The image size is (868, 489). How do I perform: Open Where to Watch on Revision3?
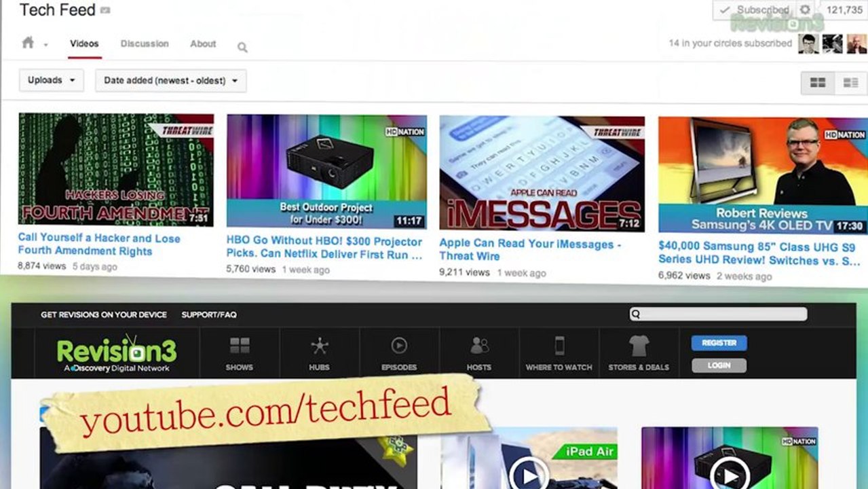pyautogui.click(x=559, y=353)
